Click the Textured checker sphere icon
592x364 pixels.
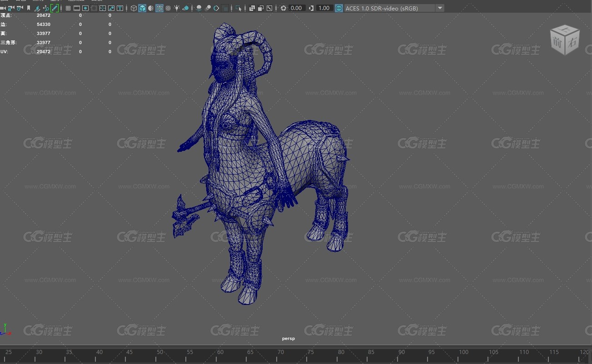(168, 8)
